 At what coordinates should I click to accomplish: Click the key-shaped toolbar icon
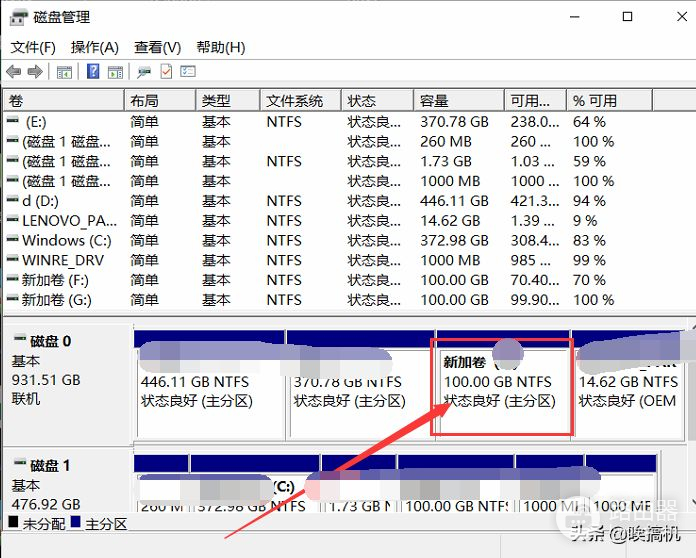pyautogui.click(x=144, y=72)
